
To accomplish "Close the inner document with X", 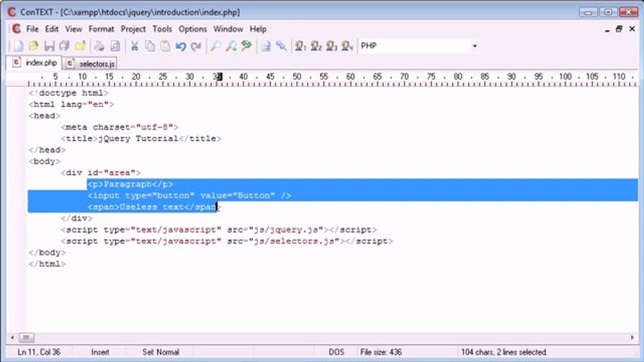I will (x=632, y=29).
